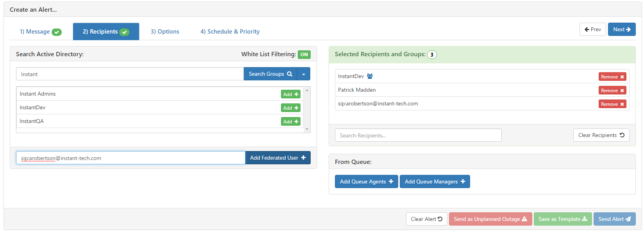
Task: Click the Clear Recipients button
Action: (601, 135)
